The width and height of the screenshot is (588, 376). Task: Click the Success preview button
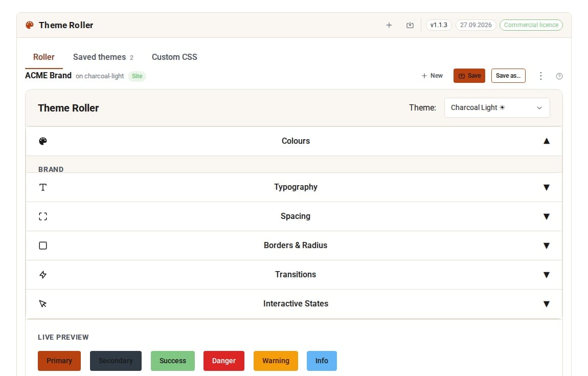172,361
